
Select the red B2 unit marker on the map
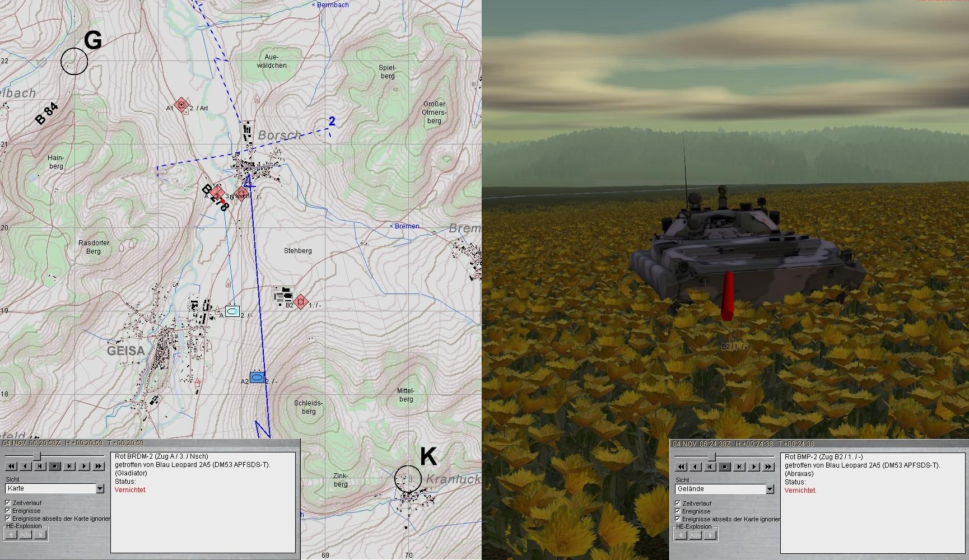point(301,302)
